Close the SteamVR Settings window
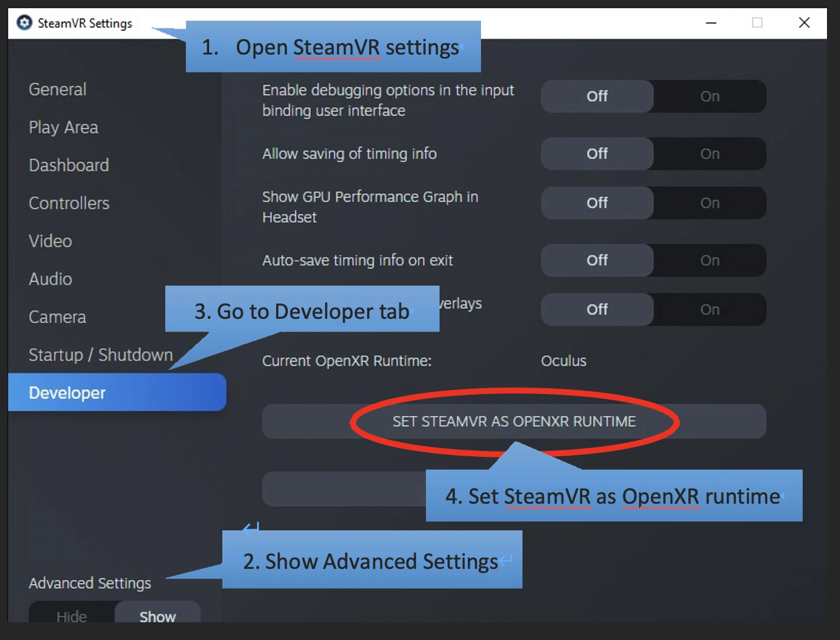Screen dimensions: 840x640 click(804, 23)
